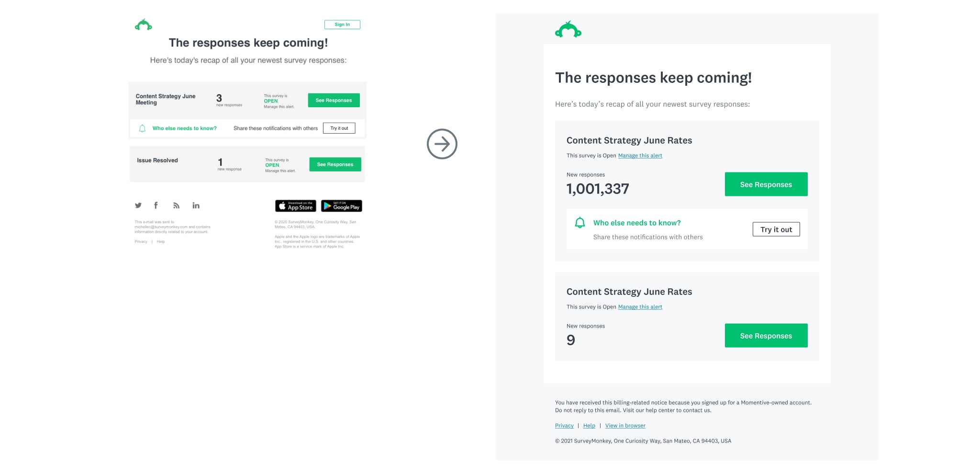Viewport: 980px width, 475px height.
Task: Click See Responses beside 1,001,337 new responses
Action: [x=766, y=184]
